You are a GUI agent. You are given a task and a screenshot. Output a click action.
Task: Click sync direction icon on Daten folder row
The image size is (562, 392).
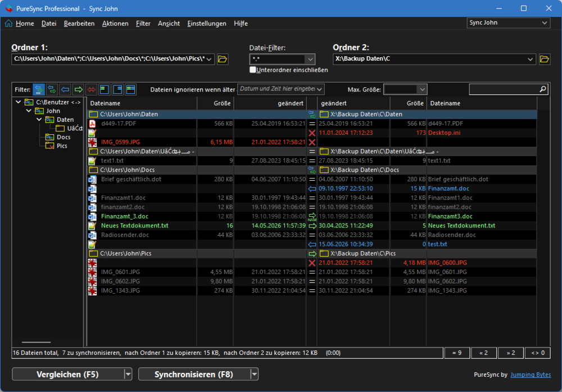pos(312,115)
